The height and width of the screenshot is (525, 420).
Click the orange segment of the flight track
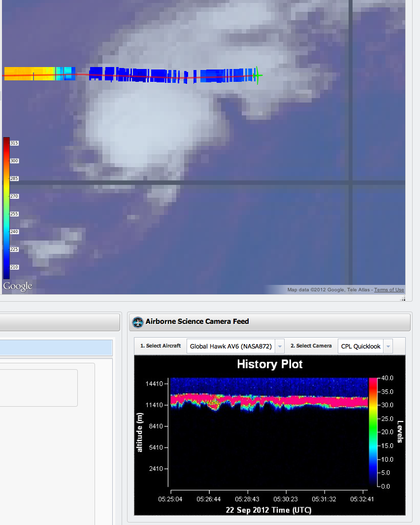[30, 74]
